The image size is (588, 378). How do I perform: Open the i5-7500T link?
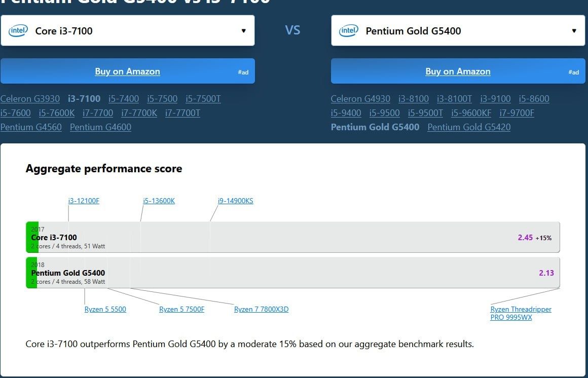point(203,99)
